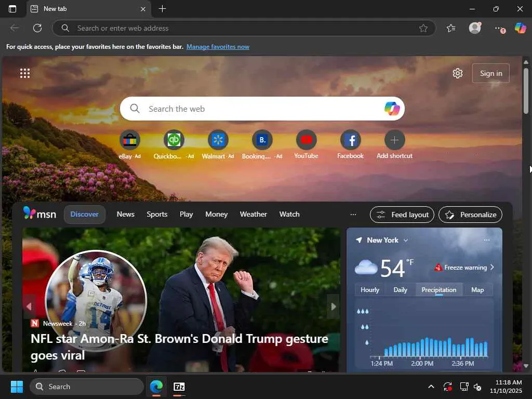Viewport: 532px width, 399px height.
Task: Open the YouTube shortcut
Action: click(x=306, y=140)
